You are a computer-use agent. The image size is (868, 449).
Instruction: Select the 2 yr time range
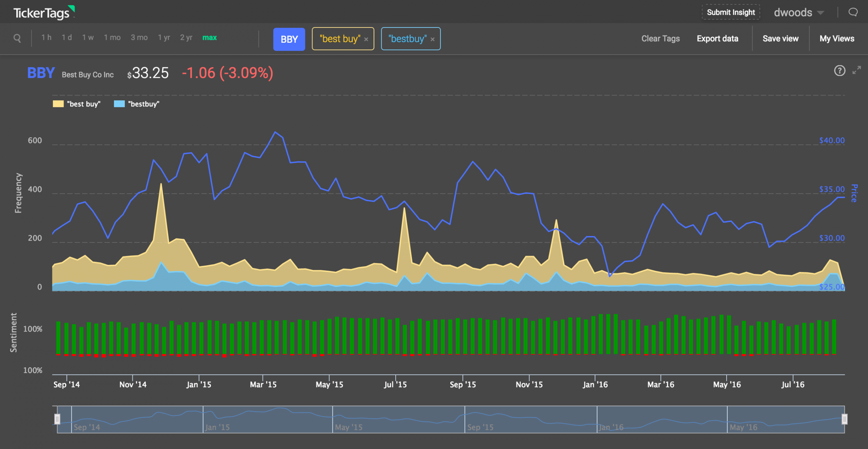point(186,38)
